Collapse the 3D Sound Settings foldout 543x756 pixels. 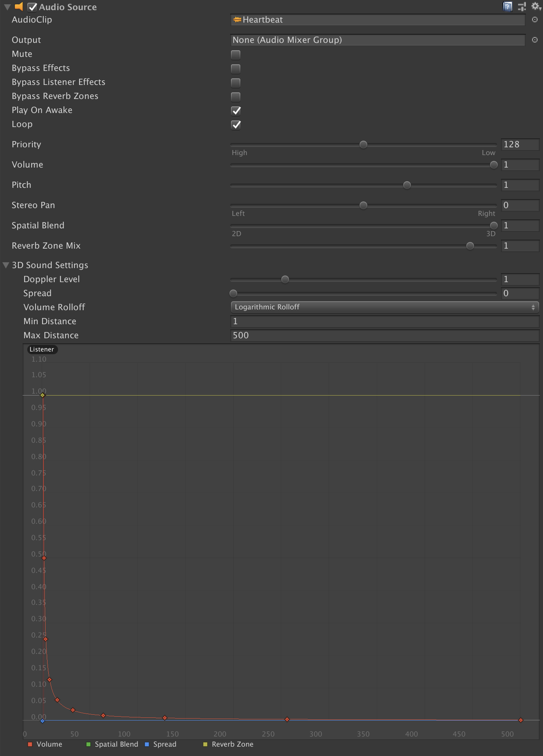(6, 265)
